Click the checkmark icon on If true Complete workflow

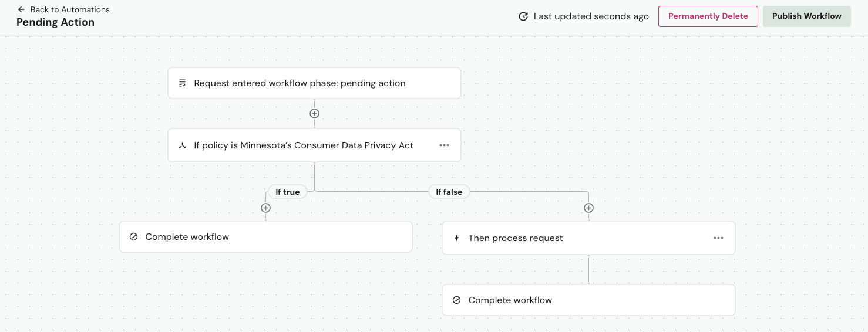133,237
